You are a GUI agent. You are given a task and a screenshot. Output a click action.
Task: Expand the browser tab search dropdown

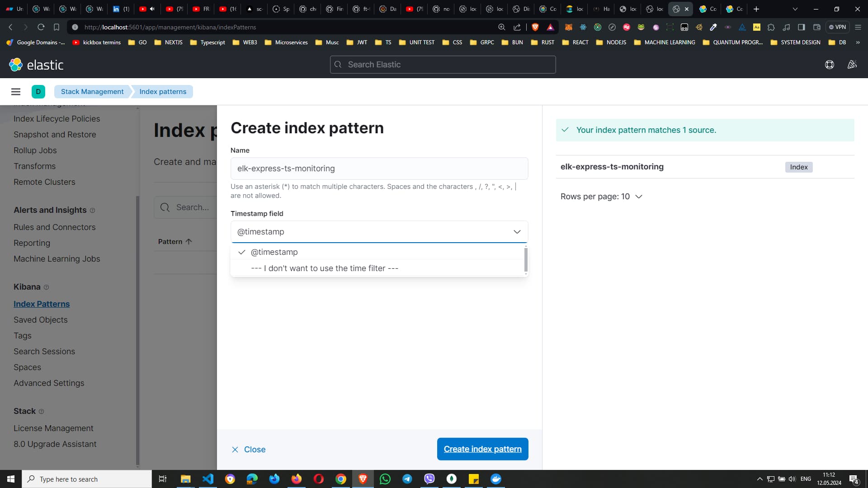(795, 9)
